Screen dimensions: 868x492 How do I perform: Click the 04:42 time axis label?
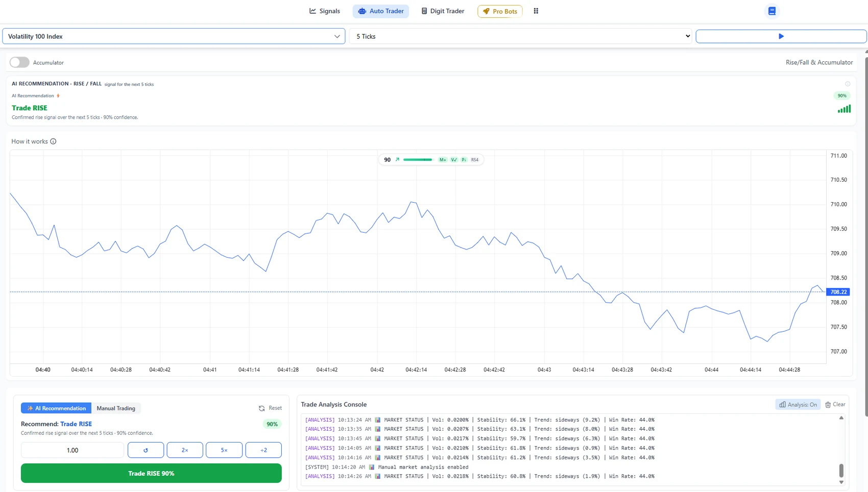click(377, 370)
